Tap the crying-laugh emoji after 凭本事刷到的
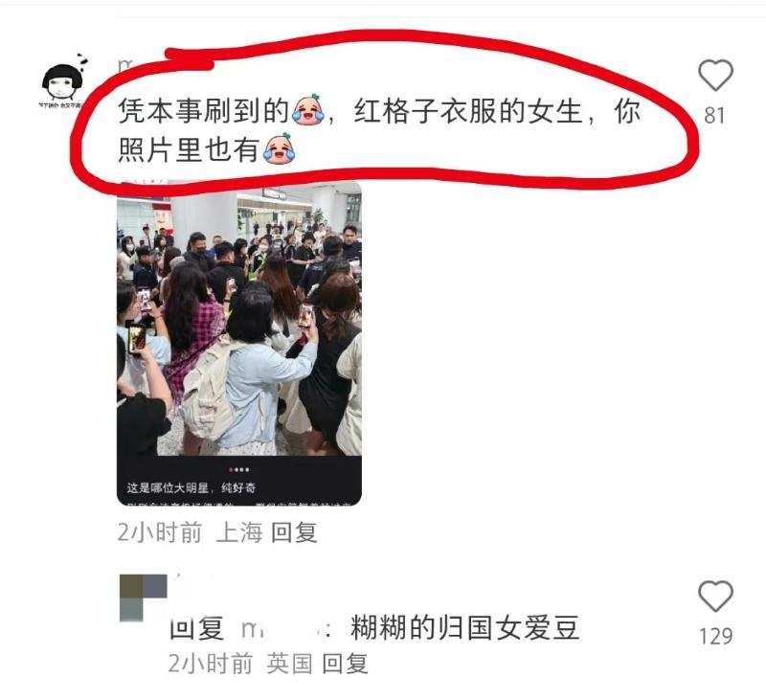The width and height of the screenshot is (766, 700). 307,109
